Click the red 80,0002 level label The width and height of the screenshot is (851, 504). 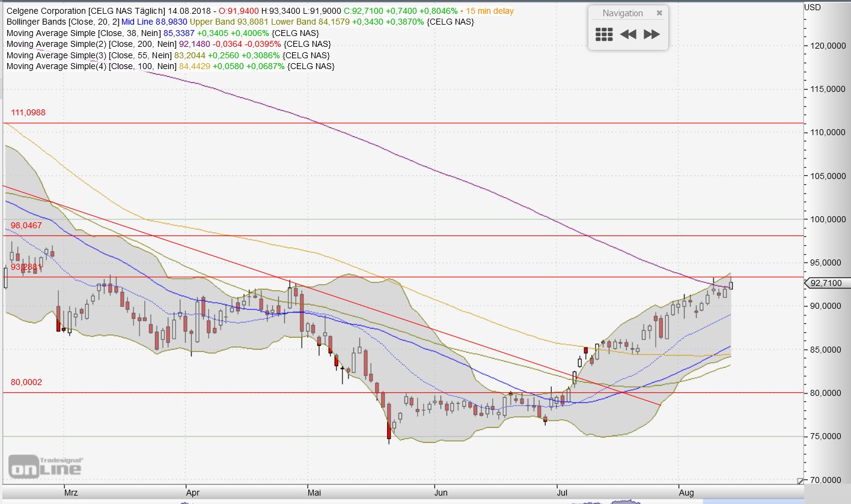point(26,382)
